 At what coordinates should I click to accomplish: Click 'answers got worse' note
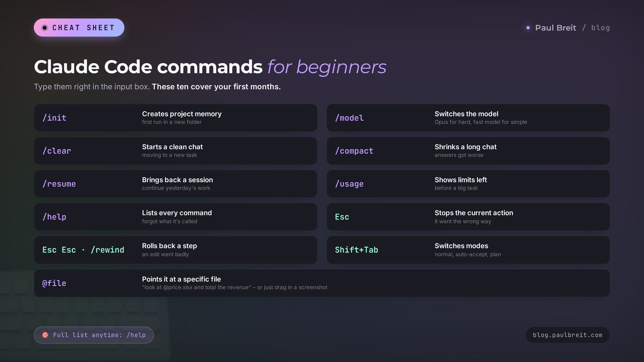tap(459, 155)
